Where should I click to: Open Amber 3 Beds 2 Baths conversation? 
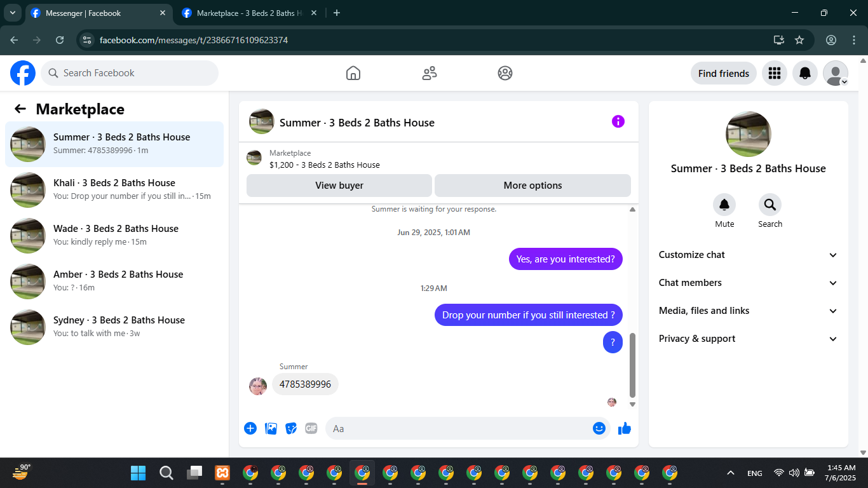point(114,281)
